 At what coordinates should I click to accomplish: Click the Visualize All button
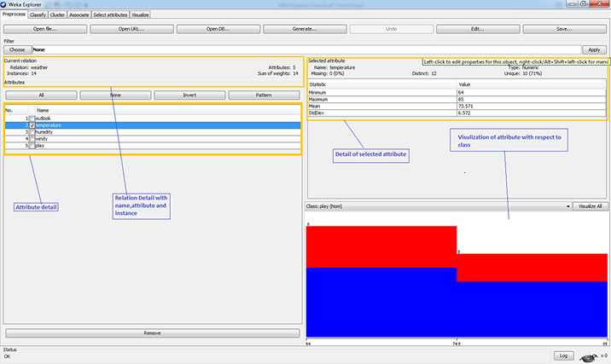coord(590,206)
